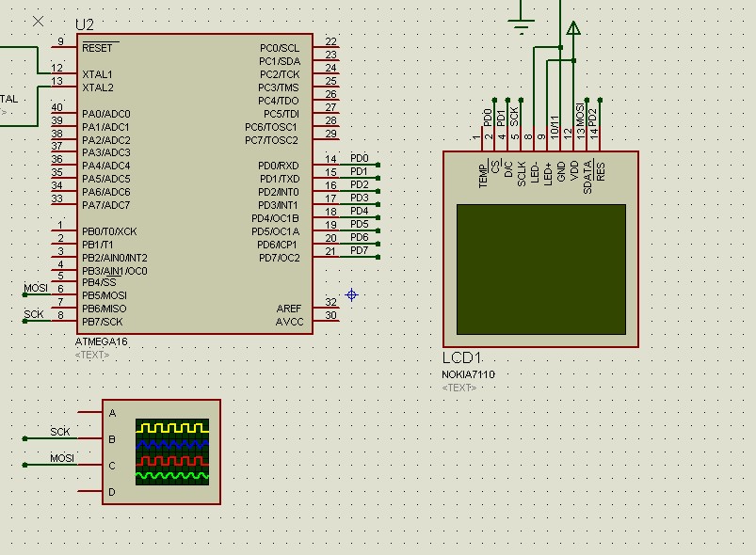Click vertical PD2 net label above LCD1

click(593, 118)
